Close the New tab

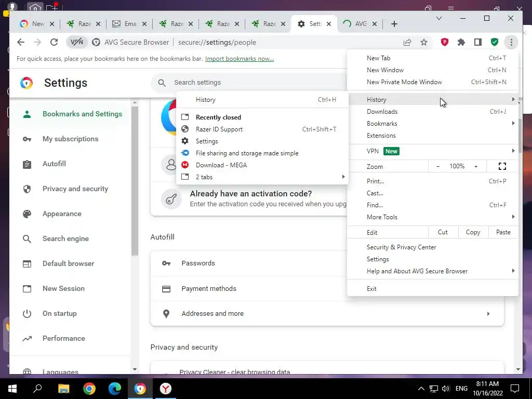click(51, 24)
